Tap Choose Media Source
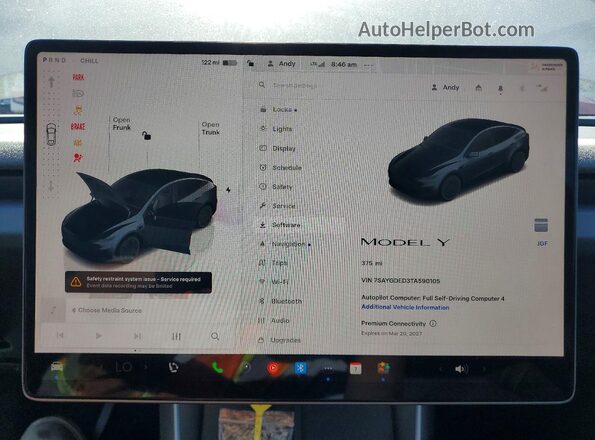 pyautogui.click(x=107, y=310)
